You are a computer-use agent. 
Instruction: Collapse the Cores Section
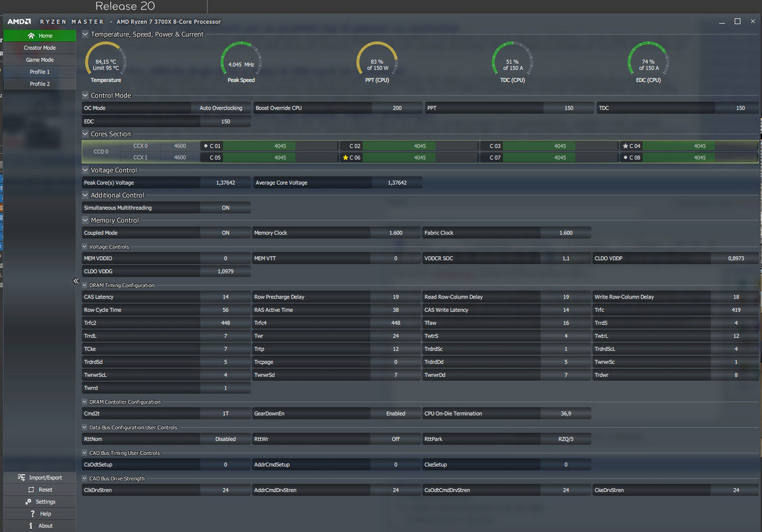[85, 134]
